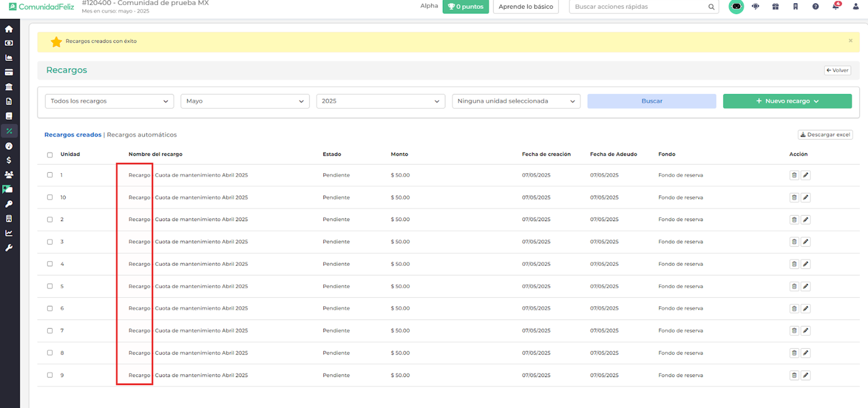Viewport: 868px width, 408px height.
Task: Open 'Ninguna unidad seleccionada' unit dropdown
Action: (x=516, y=101)
